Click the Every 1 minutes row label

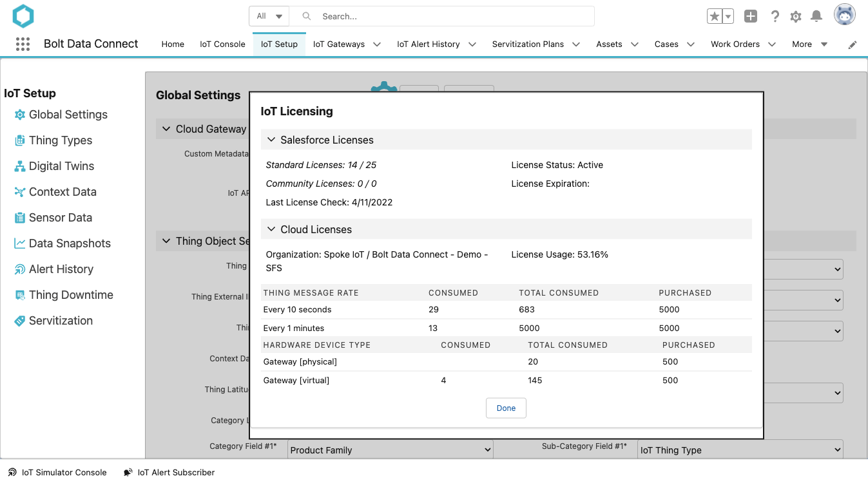(x=294, y=328)
